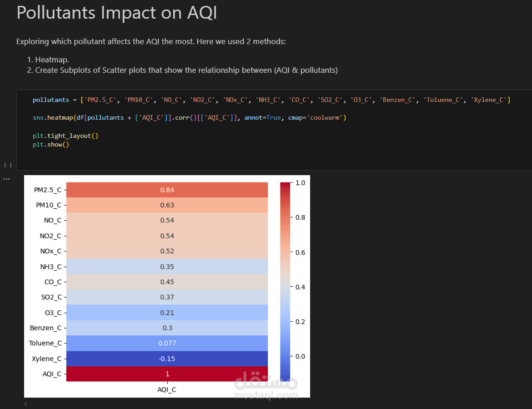532x409 pixels.
Task: Click the pollutants list definition line
Action: pos(271,100)
